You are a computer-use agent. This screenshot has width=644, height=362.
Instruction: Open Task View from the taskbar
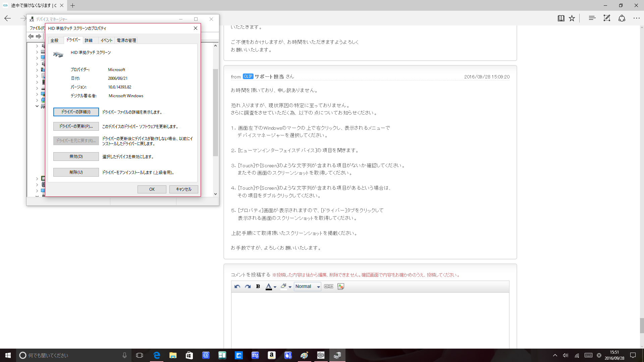click(x=140, y=355)
